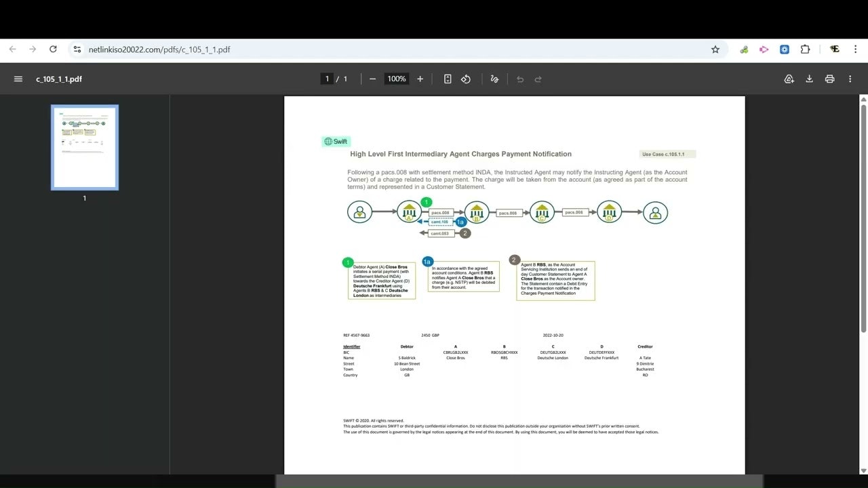The width and height of the screenshot is (868, 488).
Task: Open Chrome's three-dot menu
Action: click(854, 49)
